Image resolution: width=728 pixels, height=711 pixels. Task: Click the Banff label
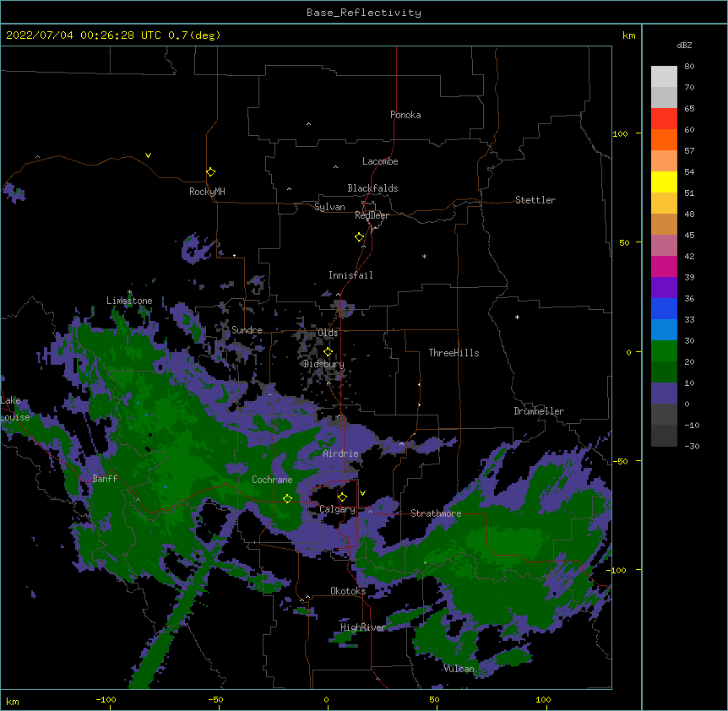[105, 479]
